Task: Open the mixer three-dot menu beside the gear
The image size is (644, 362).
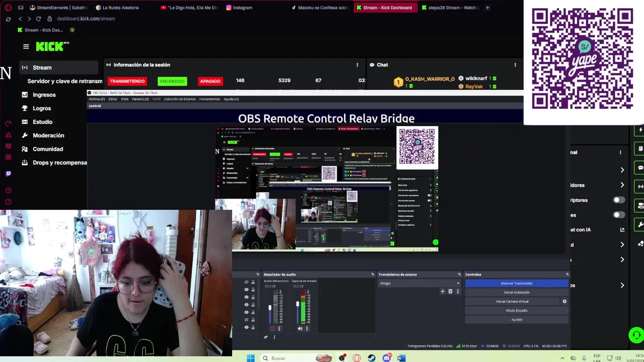Action: (274, 337)
